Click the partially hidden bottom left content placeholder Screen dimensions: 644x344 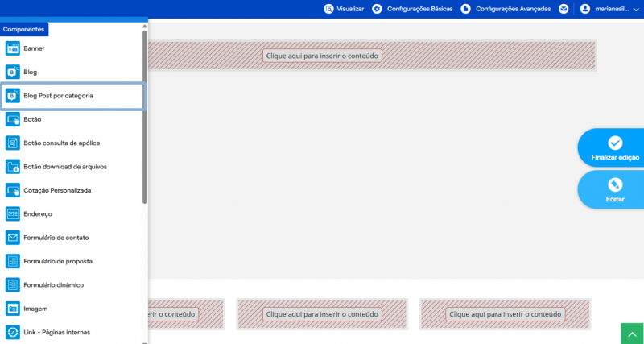187,314
